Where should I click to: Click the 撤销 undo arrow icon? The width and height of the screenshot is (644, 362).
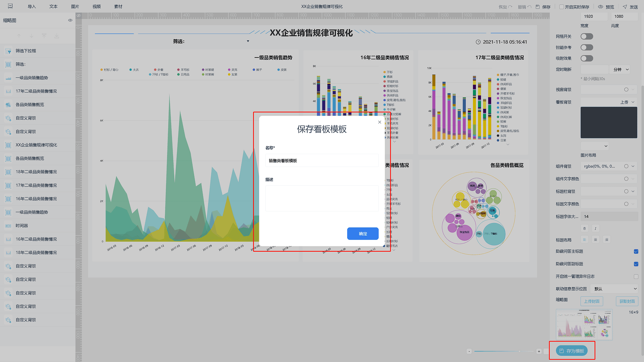pos(529,7)
